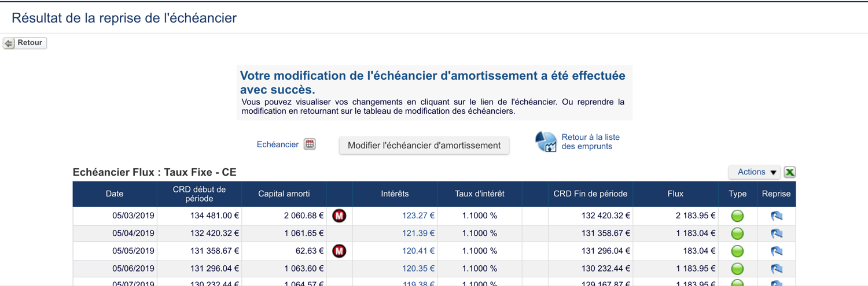Open the 123.27 € interest link
The image size is (868, 286).
pyautogui.click(x=418, y=216)
